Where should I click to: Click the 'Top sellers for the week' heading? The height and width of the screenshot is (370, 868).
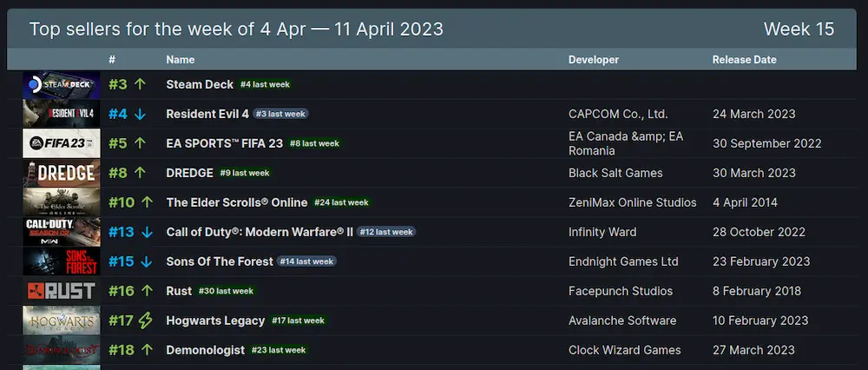(x=236, y=29)
